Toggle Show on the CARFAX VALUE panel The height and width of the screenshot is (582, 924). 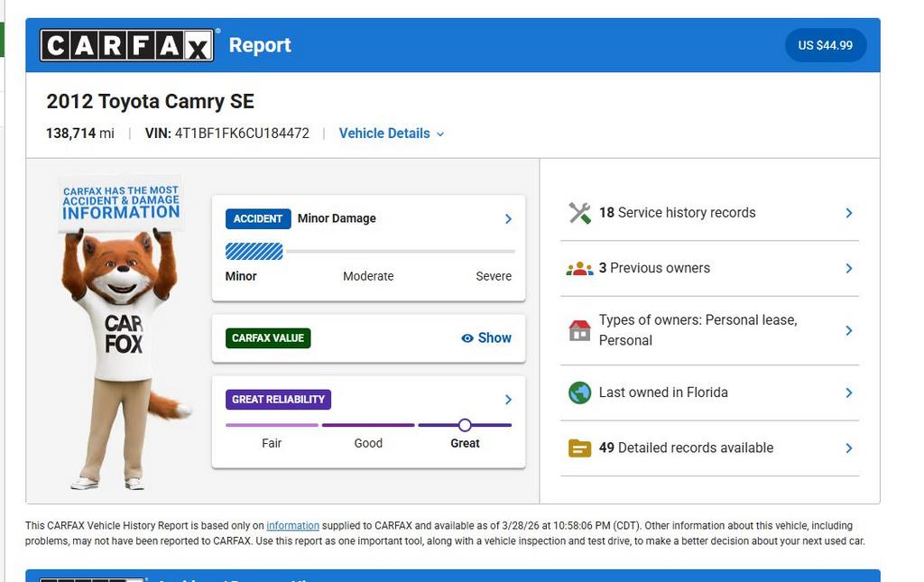pos(493,337)
